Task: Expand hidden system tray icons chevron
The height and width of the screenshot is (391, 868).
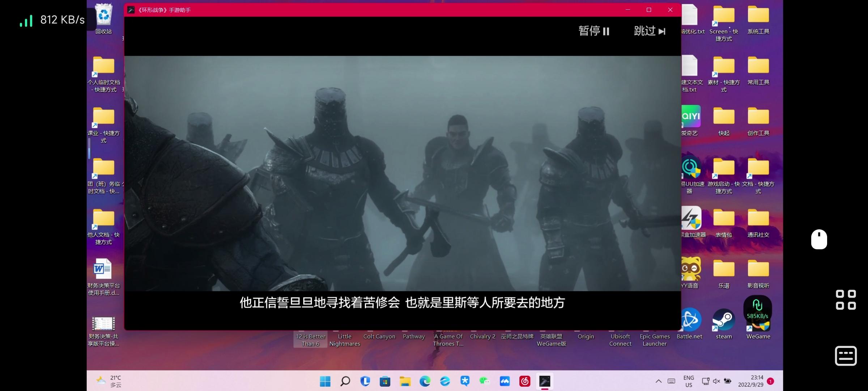Action: coord(659,381)
